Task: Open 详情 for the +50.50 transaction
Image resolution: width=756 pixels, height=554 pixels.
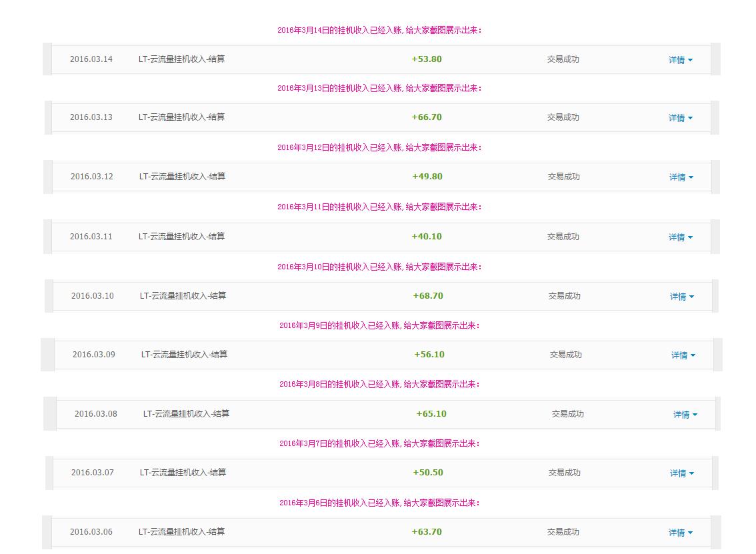Action: 682,473
